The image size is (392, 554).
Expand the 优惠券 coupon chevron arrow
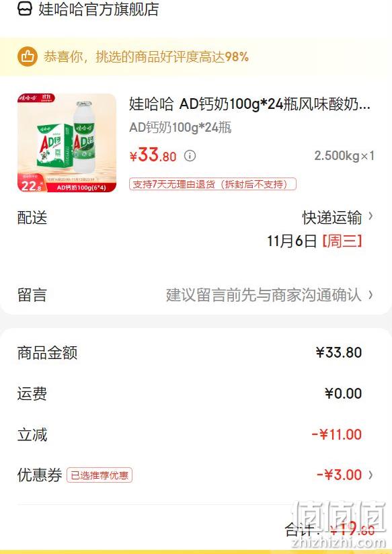point(370,475)
